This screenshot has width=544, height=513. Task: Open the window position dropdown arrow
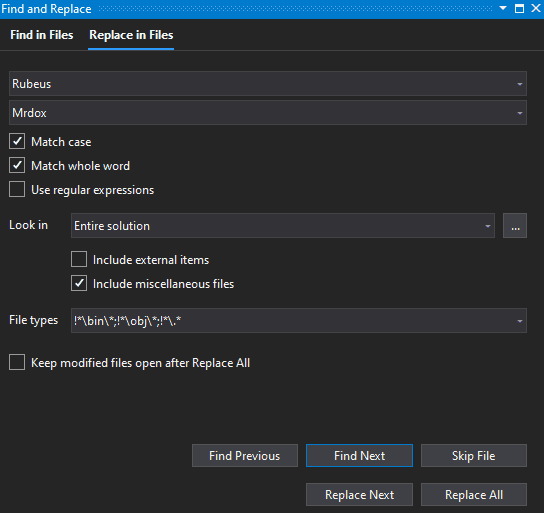point(503,8)
